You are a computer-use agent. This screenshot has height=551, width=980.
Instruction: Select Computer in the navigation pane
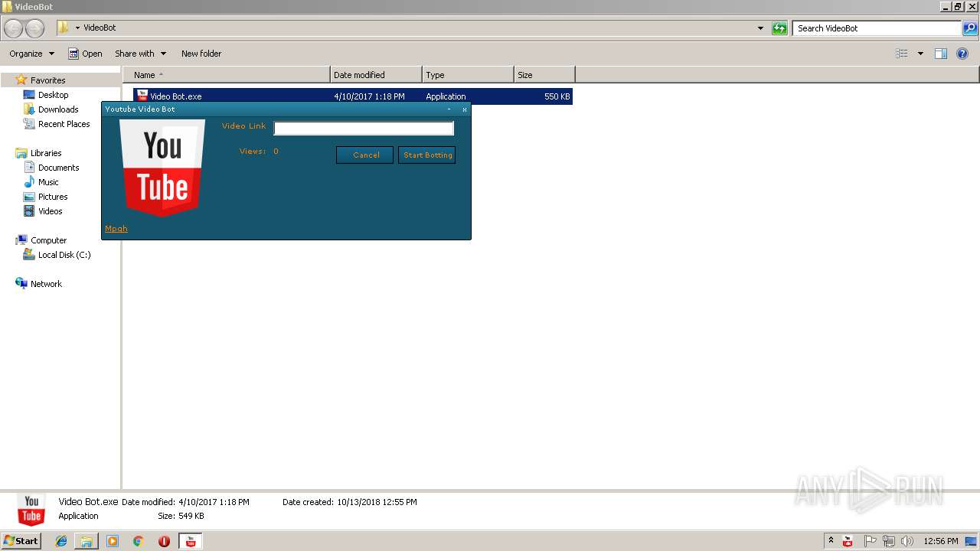pyautogui.click(x=48, y=240)
